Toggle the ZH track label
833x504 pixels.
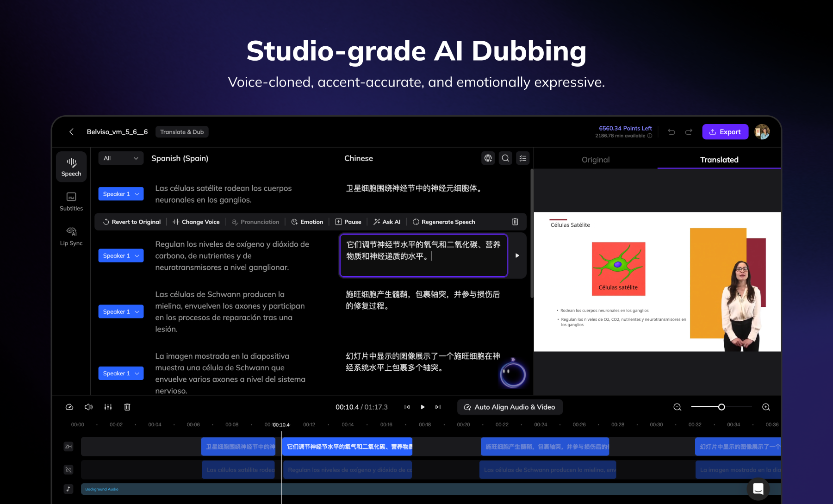pos(68,447)
